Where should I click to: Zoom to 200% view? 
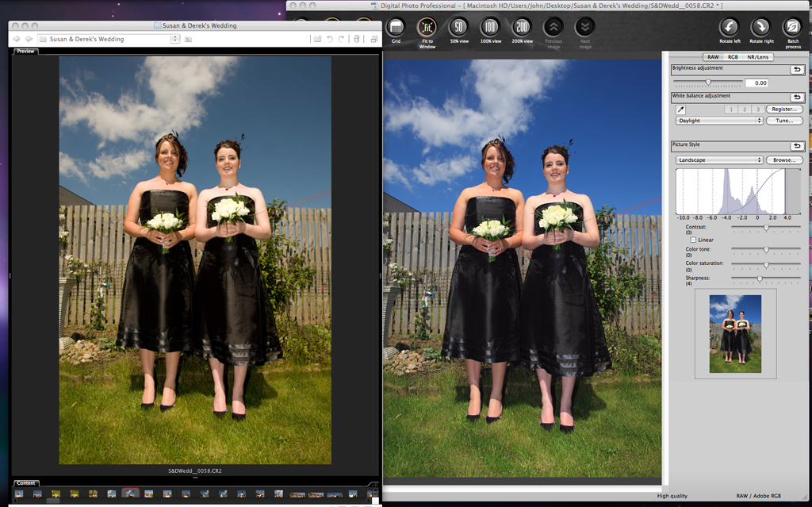coord(522,28)
